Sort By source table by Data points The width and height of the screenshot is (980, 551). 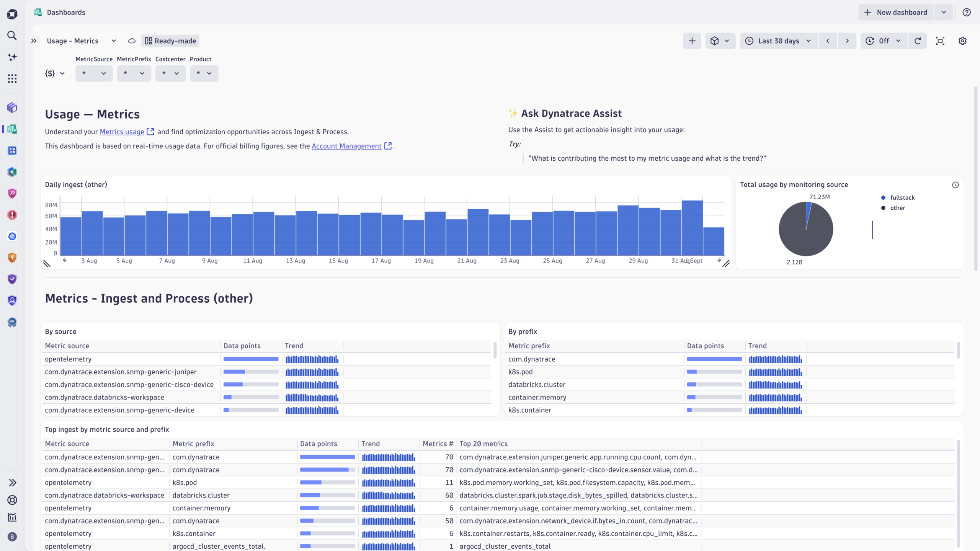coord(242,346)
